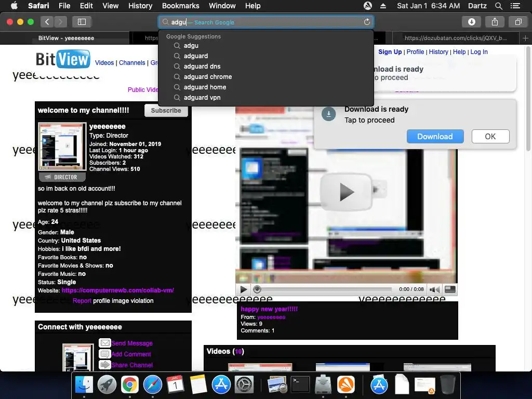The image size is (532, 399).
Task: Open Safari compass icon in Dock
Action: tap(153, 385)
